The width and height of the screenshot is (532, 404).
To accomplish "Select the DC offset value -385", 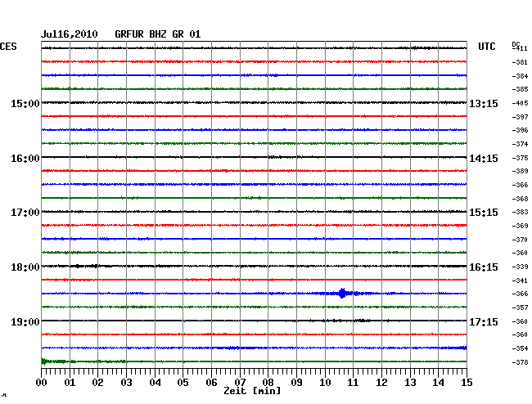I will click(520, 89).
